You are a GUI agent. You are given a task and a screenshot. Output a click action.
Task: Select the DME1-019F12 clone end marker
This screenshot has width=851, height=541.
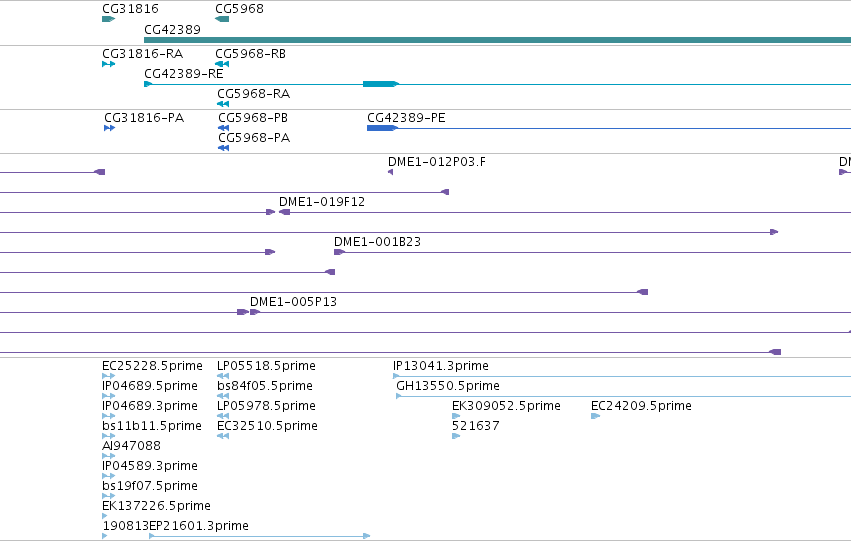284,212
